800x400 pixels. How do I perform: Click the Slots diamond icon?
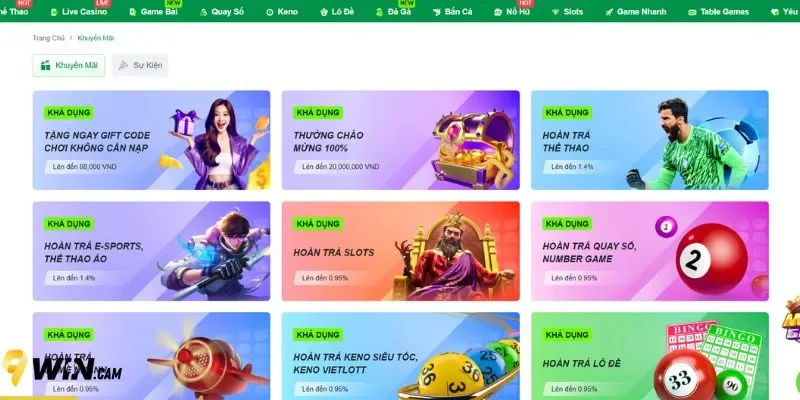[555, 12]
